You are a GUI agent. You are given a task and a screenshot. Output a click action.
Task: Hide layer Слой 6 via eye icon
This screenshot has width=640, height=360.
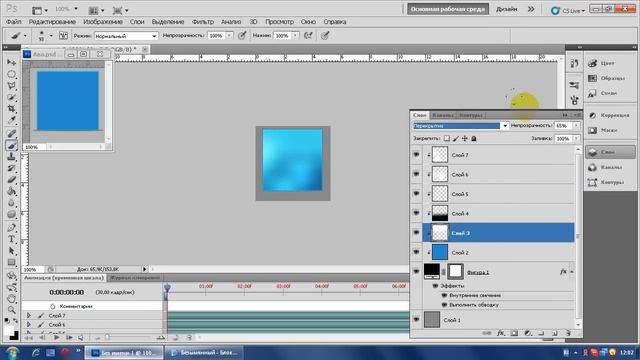(416, 174)
